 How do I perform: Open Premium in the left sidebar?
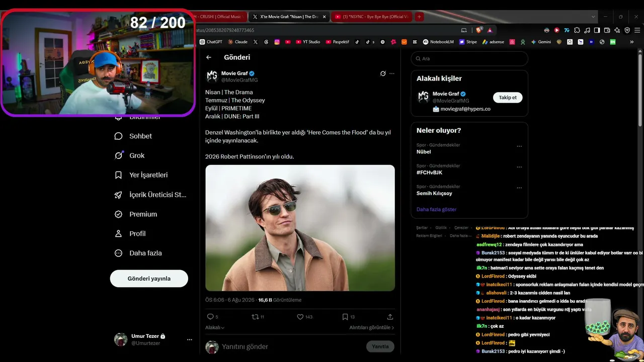136,214
